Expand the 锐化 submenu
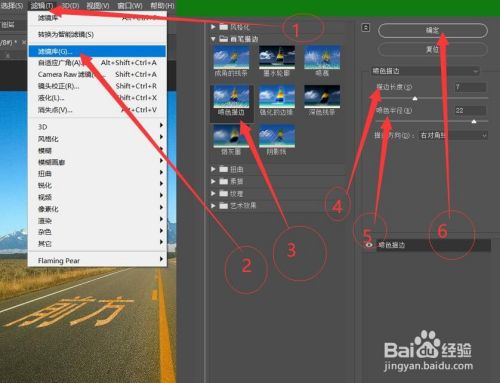500x383 pixels. 97,185
